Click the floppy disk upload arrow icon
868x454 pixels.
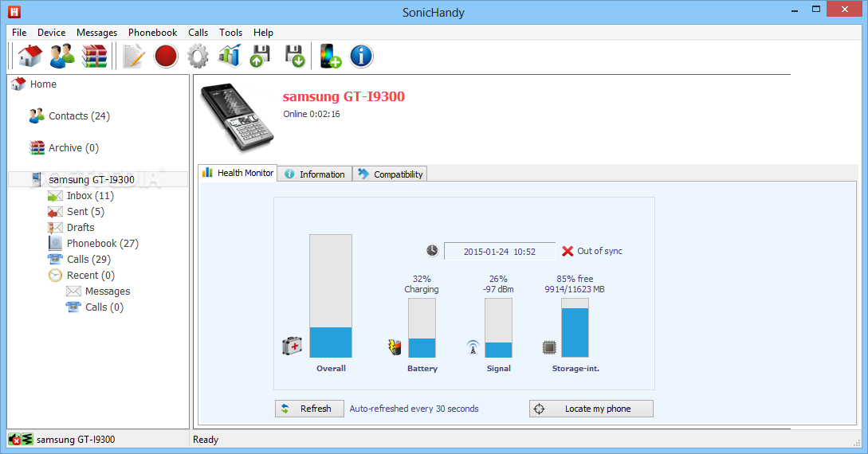click(260, 56)
